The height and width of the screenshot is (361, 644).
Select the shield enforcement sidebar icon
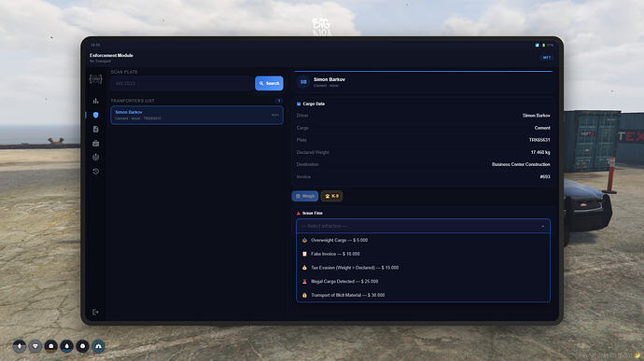pos(96,115)
